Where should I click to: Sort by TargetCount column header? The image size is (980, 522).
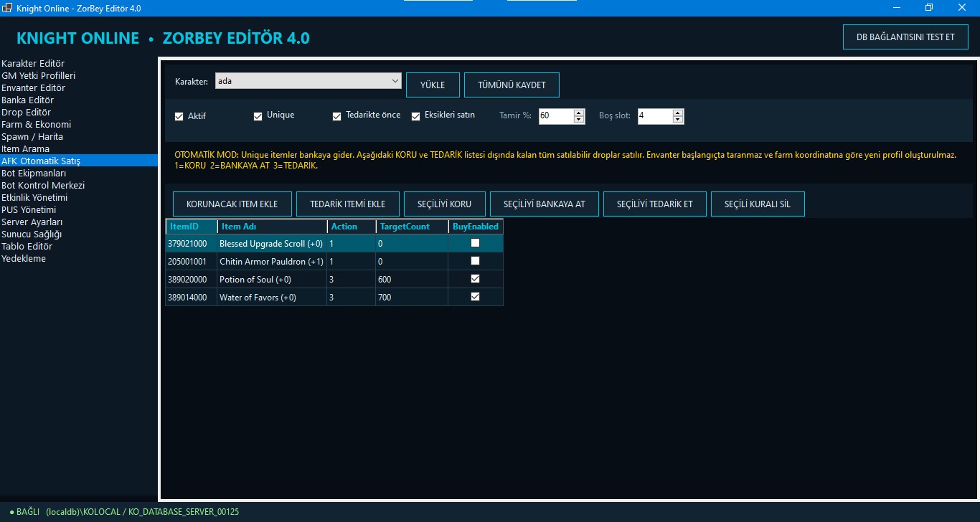[x=413, y=227]
